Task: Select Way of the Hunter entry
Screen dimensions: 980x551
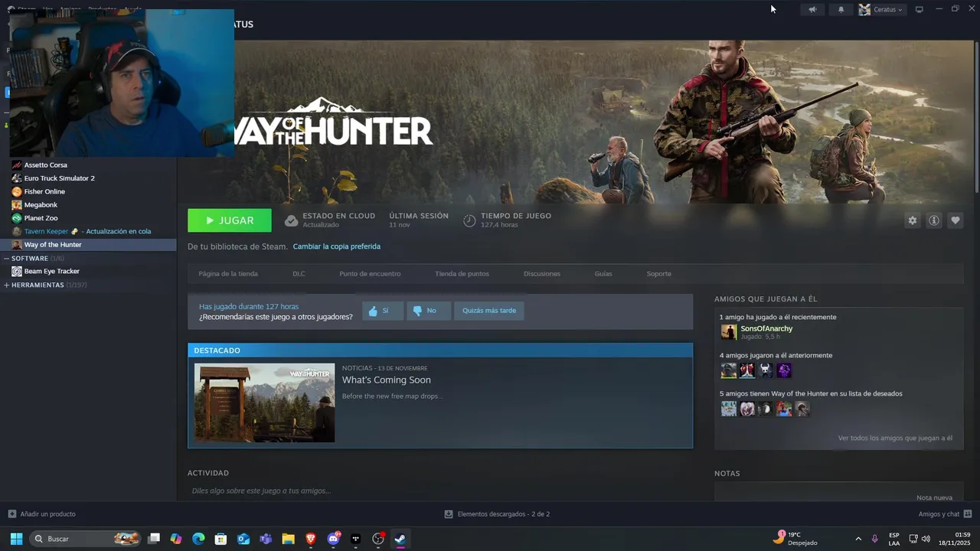Action: (x=88, y=245)
